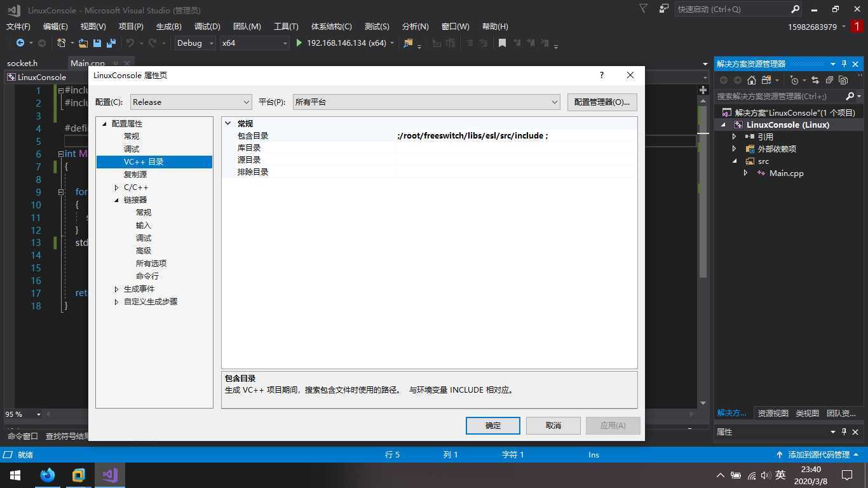The image size is (868, 488).
Task: Expand the 引用 node in Solution Explorer
Action: coord(734,137)
